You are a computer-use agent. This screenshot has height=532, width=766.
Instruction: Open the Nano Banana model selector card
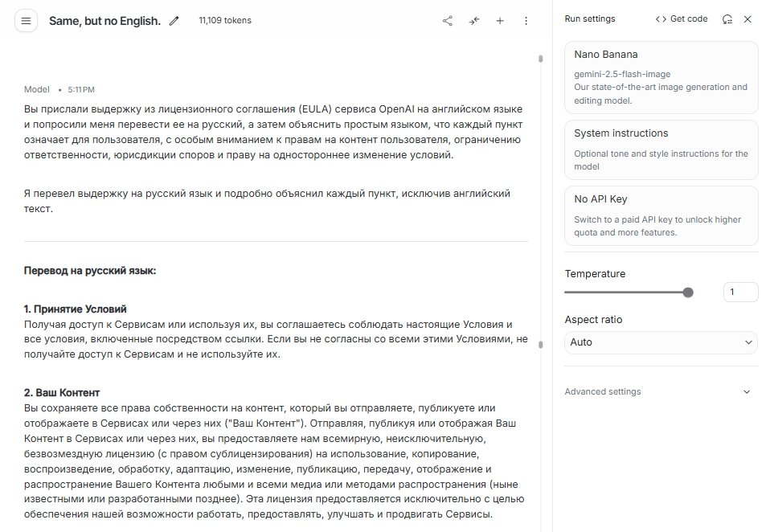tap(661, 77)
